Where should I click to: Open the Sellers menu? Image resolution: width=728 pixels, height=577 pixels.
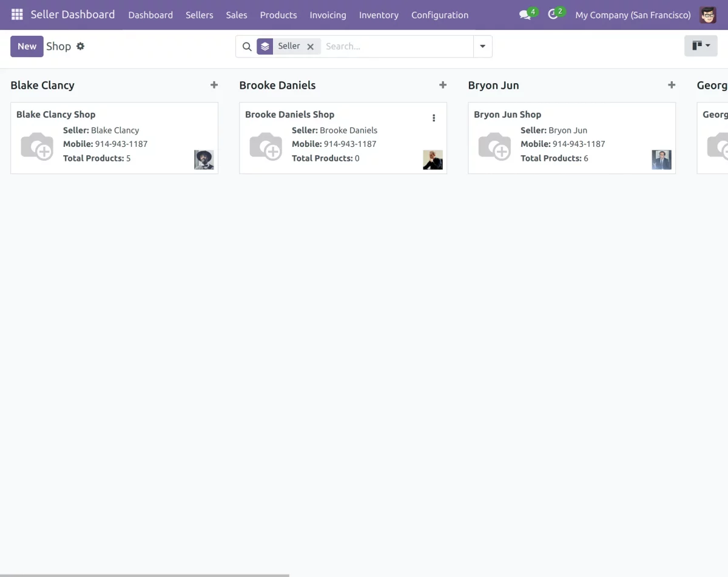200,15
